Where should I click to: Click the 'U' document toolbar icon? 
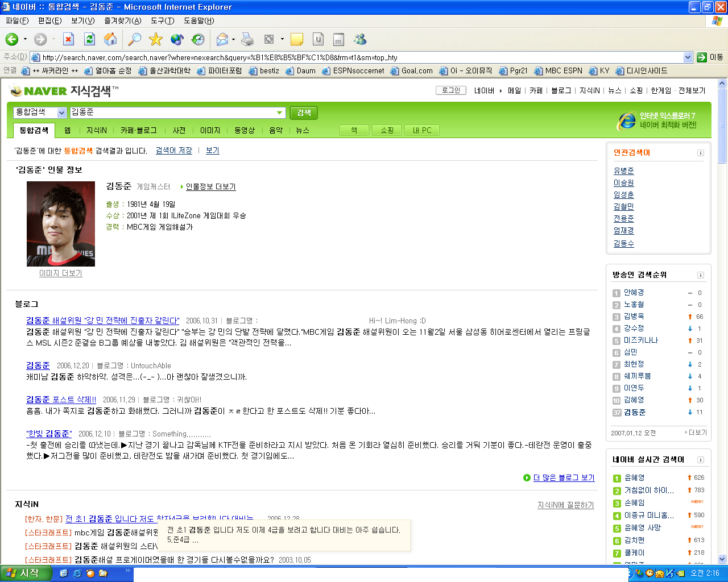(318, 39)
